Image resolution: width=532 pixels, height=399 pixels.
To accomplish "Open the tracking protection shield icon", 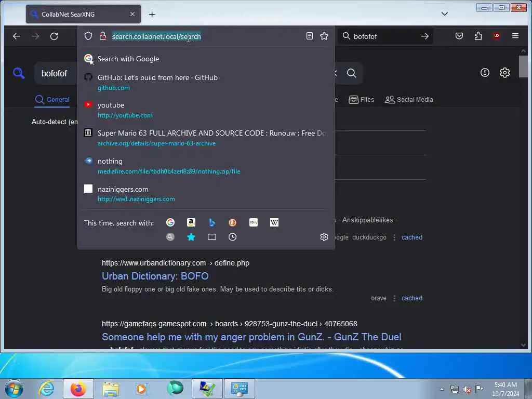I will 88,36.
